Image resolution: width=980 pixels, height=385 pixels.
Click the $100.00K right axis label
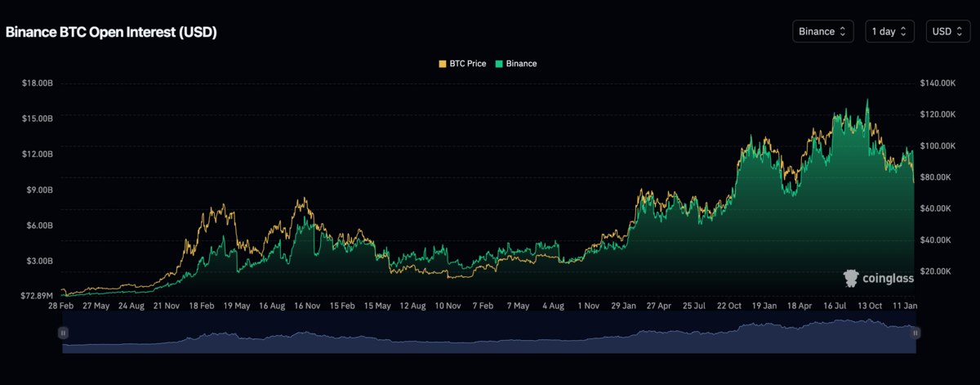pyautogui.click(x=937, y=145)
